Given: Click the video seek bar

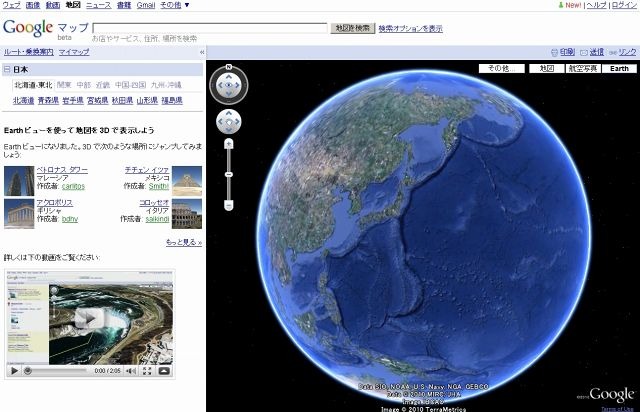Looking at the screenshot, I should tap(56, 371).
